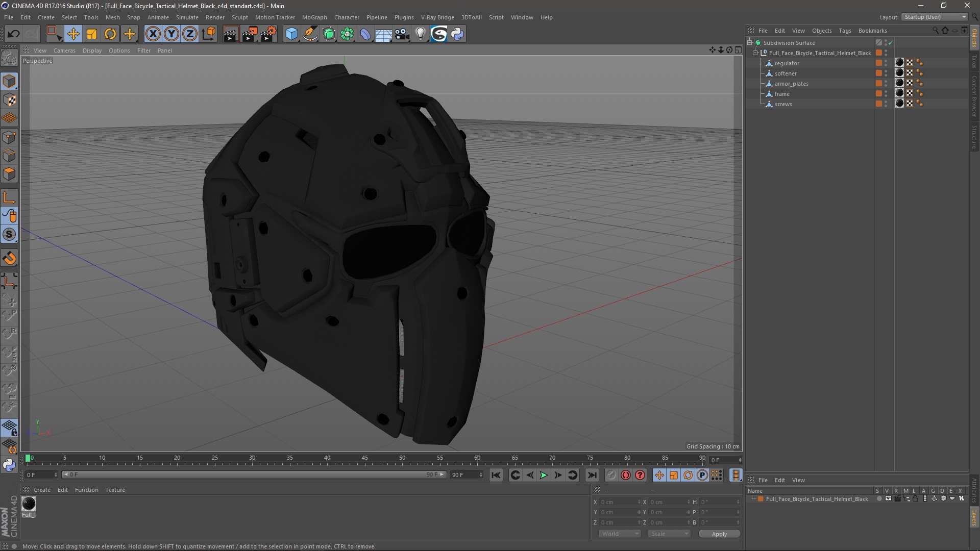Viewport: 980px width, 551px height.
Task: Open Object Manager Tags menu
Action: 845,31
